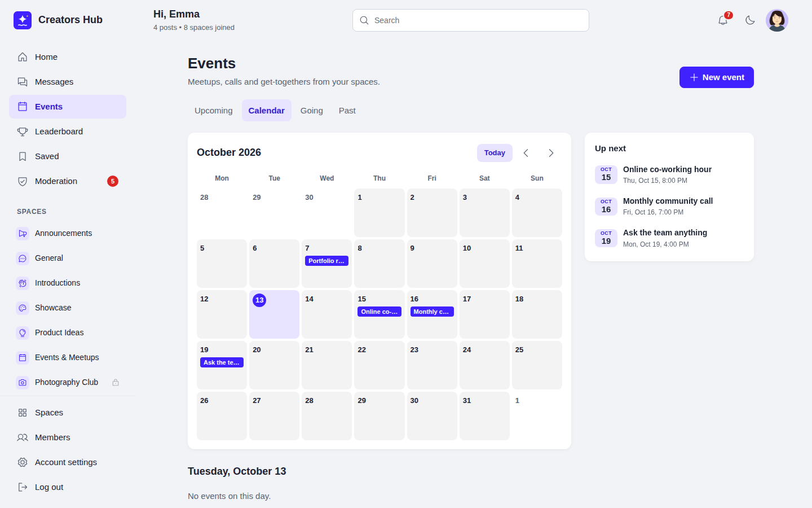Open General space label
Image resolution: width=812 pixels, height=508 pixels.
tap(49, 258)
